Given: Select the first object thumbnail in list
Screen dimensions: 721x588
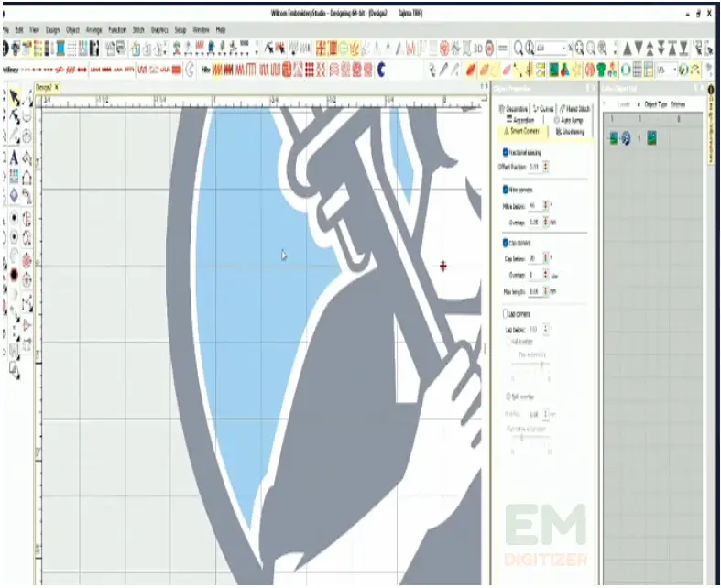Looking at the screenshot, I should [x=614, y=138].
